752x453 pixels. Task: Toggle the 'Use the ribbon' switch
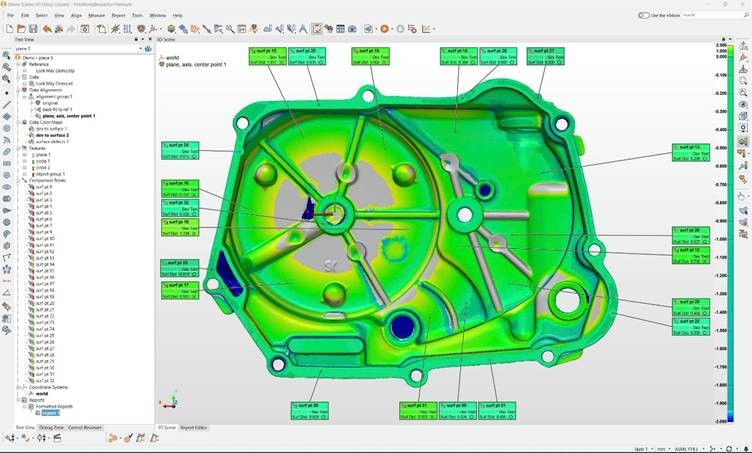point(644,15)
